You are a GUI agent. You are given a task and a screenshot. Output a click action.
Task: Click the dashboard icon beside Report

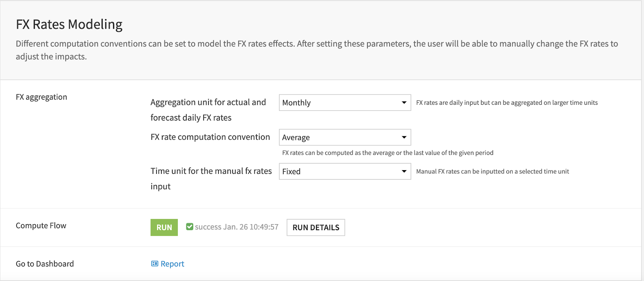(155, 264)
